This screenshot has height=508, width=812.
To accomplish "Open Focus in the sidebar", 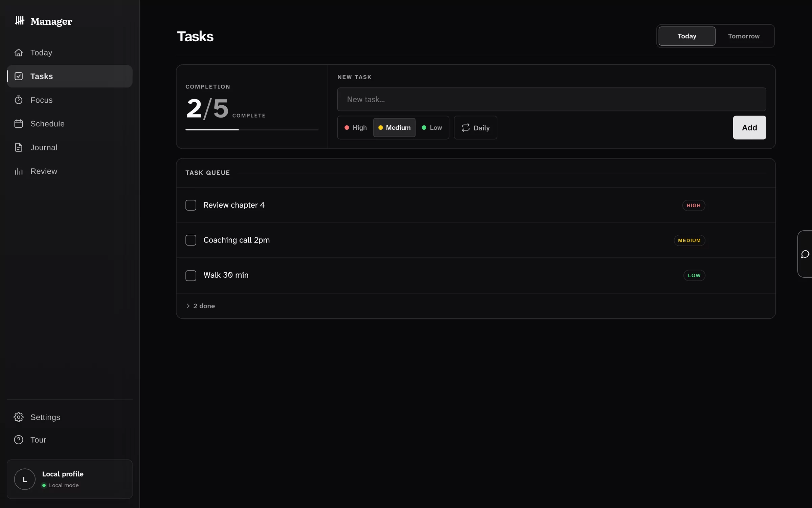I will [70, 100].
